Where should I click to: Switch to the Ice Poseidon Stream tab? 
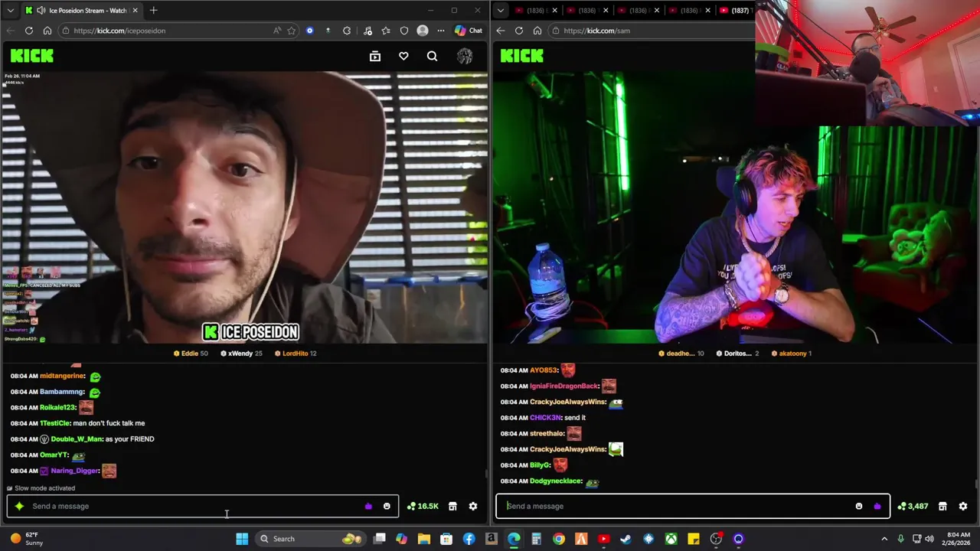tap(81, 11)
